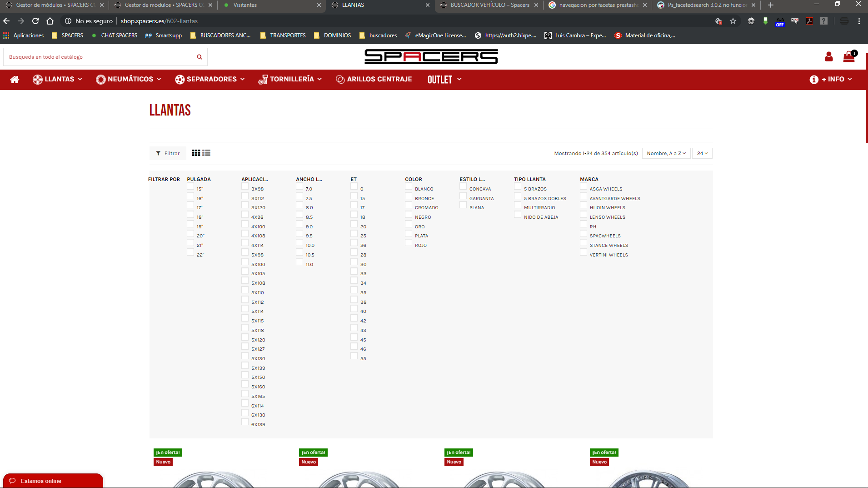Viewport: 868px width, 488px height.
Task: Expand the + INFO menu
Action: [x=831, y=80]
